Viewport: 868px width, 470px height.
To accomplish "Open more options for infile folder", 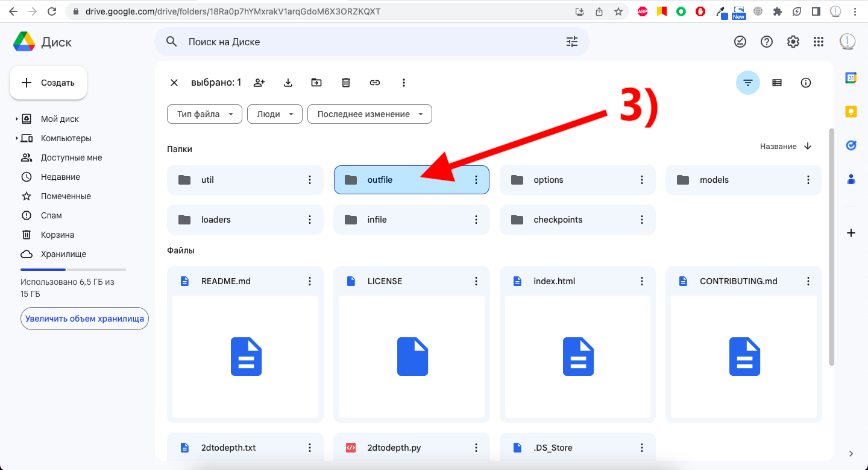I will point(476,220).
